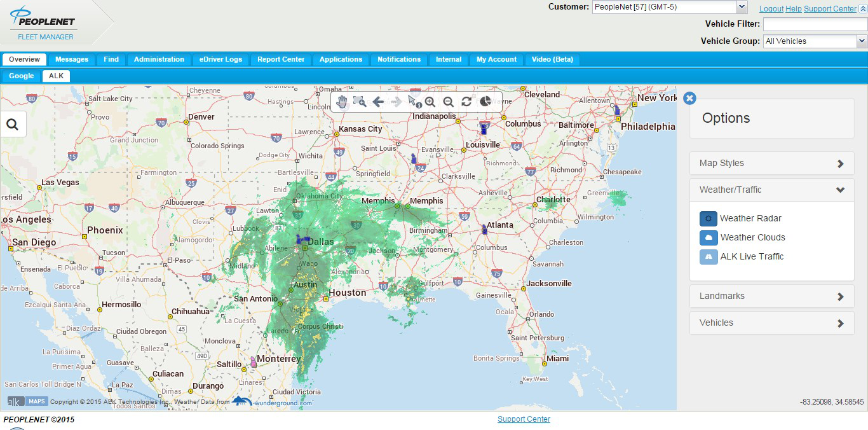The height and width of the screenshot is (430, 868).
Task: Open the Report Center menu
Action: (x=280, y=59)
